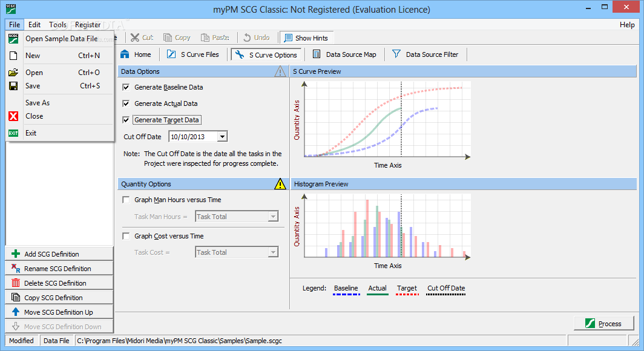The height and width of the screenshot is (351, 644).
Task: Click the Paste toolbar button
Action: click(x=215, y=38)
